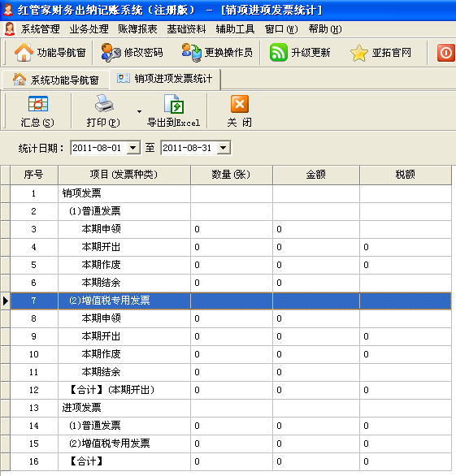
Task: Select the 销项进项发票统计 tab
Action: (165, 79)
